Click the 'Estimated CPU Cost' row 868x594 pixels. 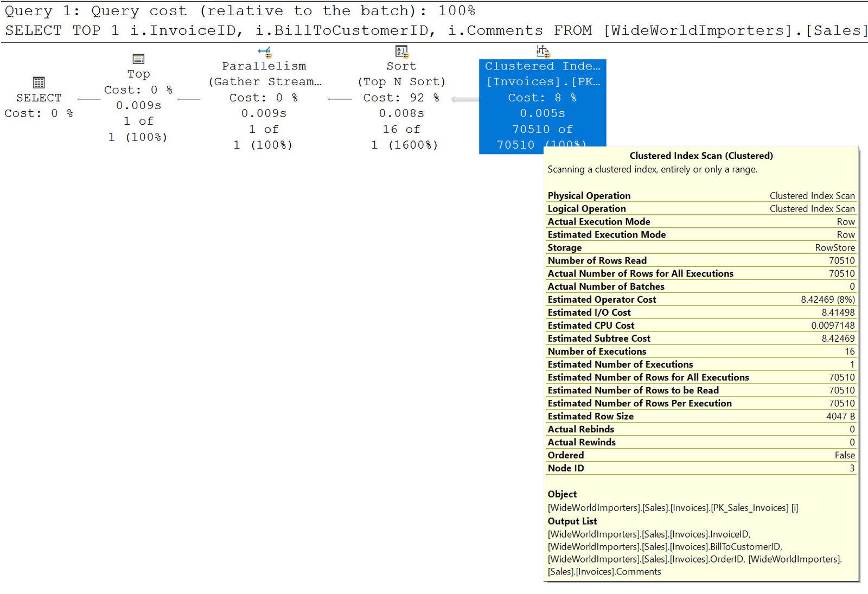point(701,326)
